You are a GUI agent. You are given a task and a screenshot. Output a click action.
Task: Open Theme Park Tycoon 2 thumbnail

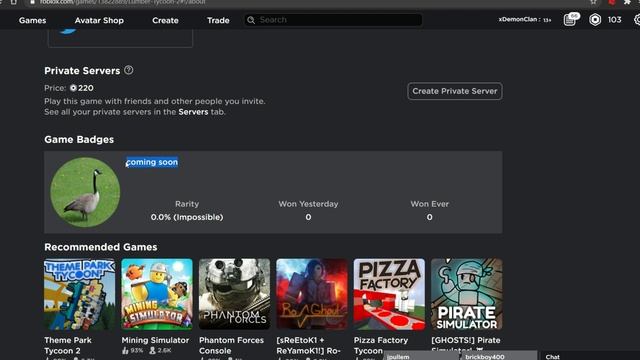pos(80,294)
